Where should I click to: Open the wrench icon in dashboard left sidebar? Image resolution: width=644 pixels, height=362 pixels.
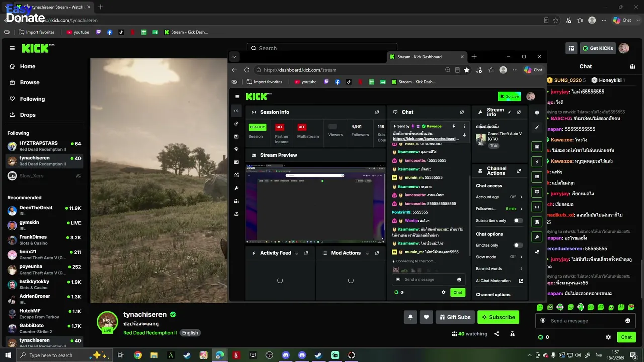[x=236, y=188]
